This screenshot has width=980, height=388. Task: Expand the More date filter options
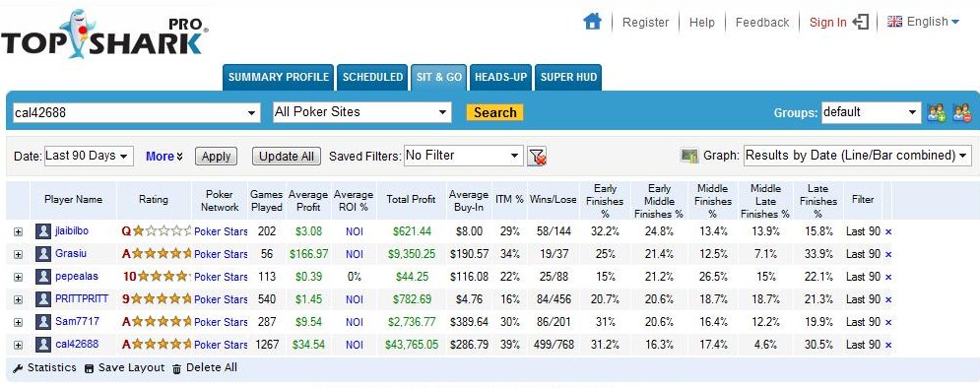(x=164, y=157)
